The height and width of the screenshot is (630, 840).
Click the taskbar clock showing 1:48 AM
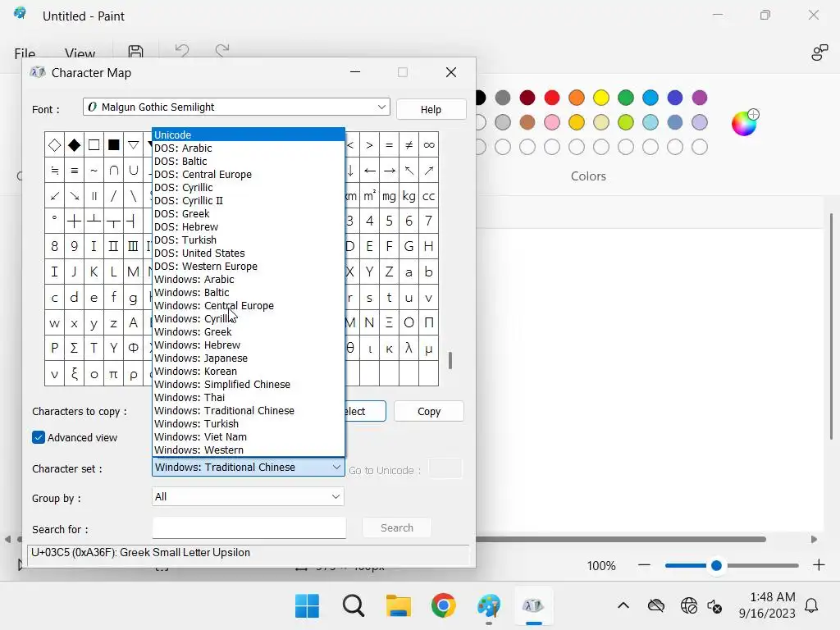(767, 605)
